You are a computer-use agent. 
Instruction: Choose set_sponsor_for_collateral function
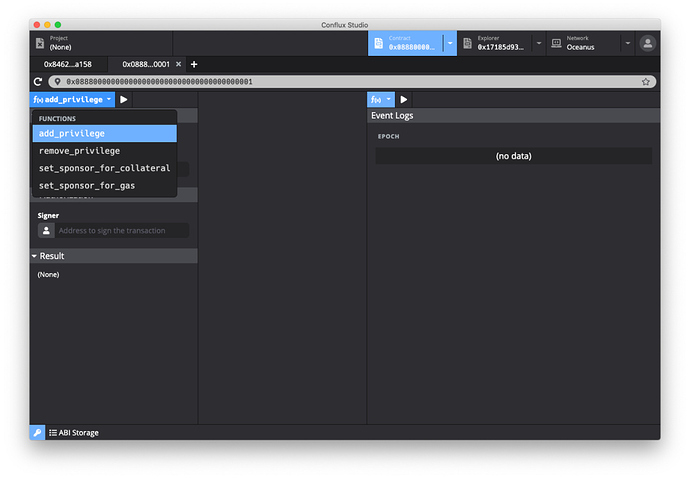point(104,168)
